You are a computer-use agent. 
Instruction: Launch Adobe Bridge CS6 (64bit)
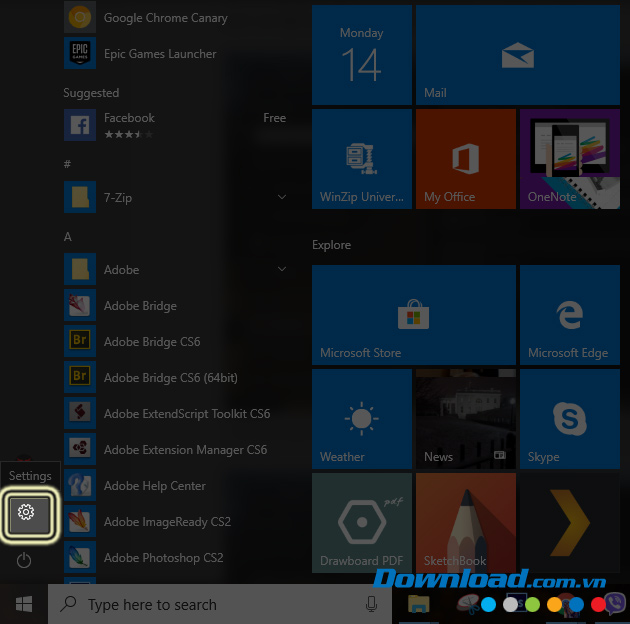coord(175,377)
